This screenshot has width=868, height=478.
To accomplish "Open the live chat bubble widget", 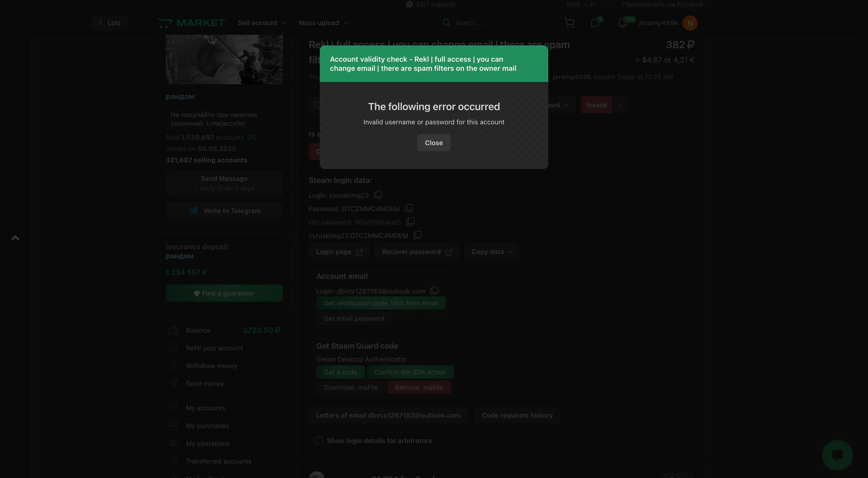I will [x=837, y=455].
